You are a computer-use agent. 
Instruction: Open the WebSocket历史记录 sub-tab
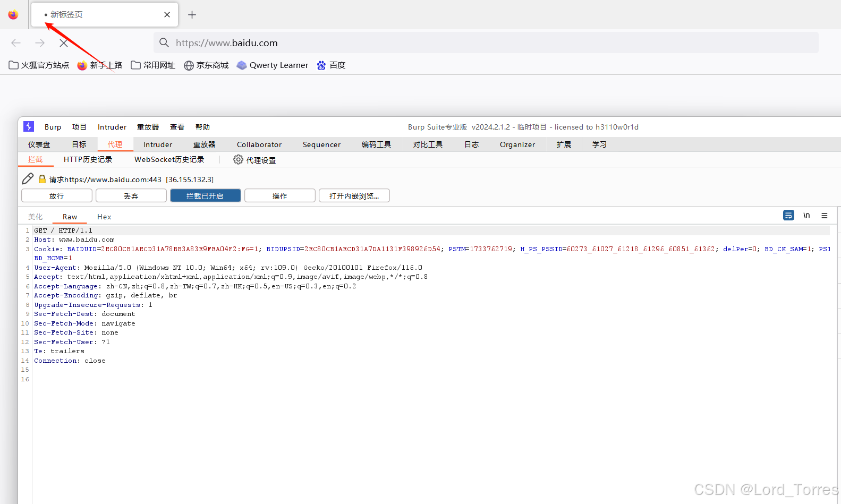click(x=169, y=159)
